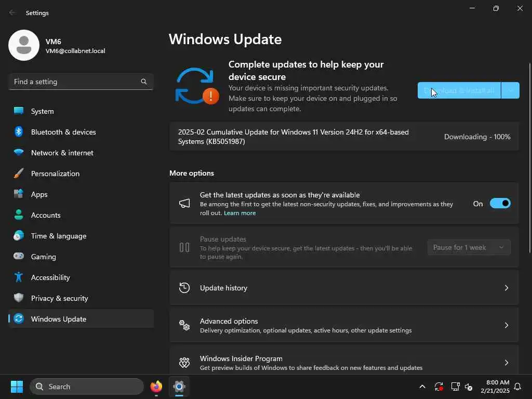Open Advanced options page
This screenshot has height=399, width=532.
click(344, 325)
